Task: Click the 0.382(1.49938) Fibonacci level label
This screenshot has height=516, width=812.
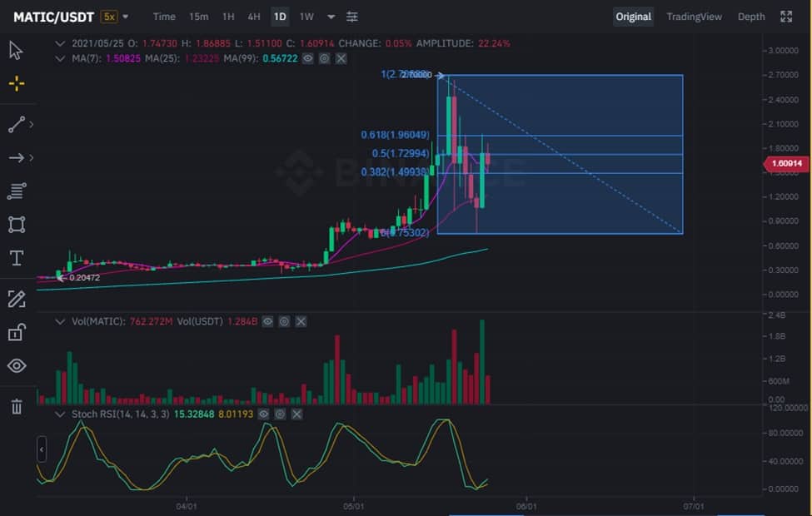Action: point(395,171)
